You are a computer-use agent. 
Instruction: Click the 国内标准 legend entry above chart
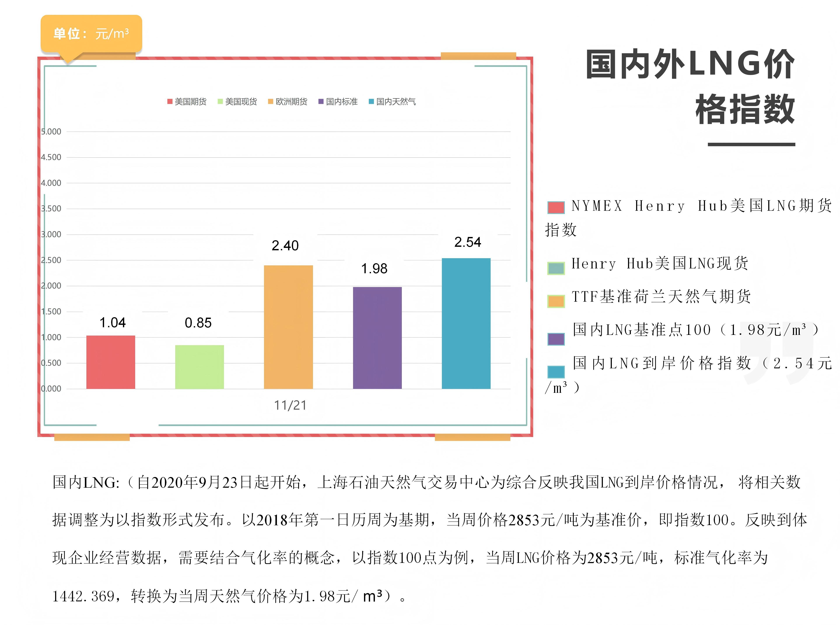pyautogui.click(x=338, y=101)
